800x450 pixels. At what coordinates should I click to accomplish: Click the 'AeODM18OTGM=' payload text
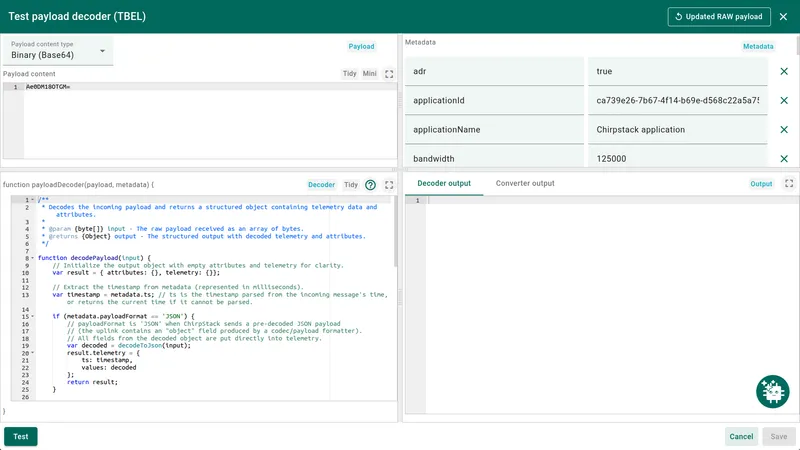[48, 87]
